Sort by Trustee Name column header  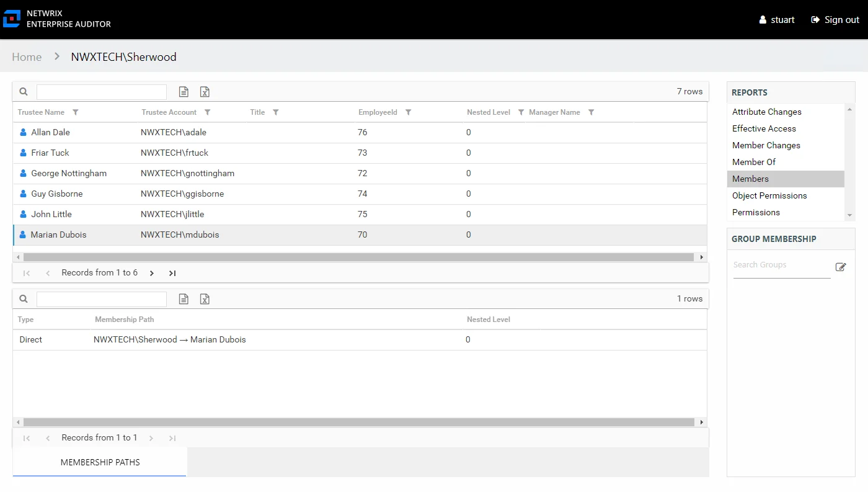[x=41, y=112]
